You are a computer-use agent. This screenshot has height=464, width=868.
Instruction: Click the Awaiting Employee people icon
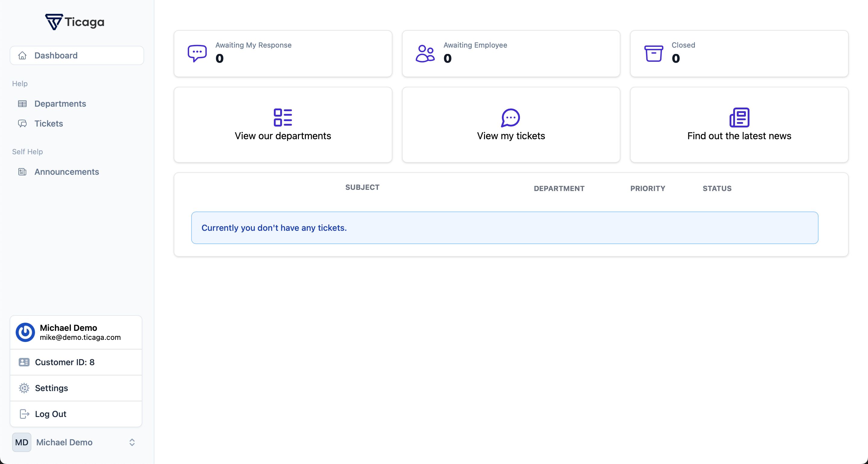point(425,53)
